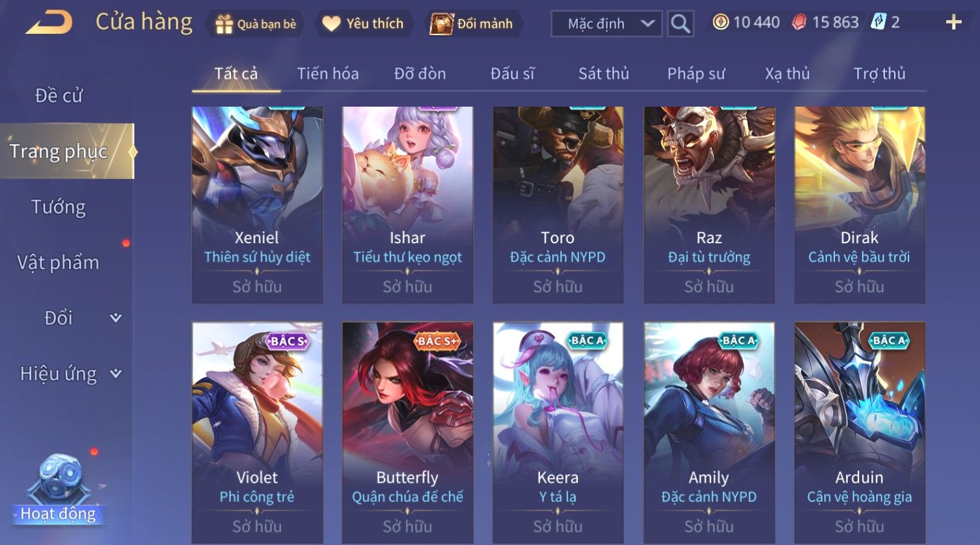Tap the red gem currency icon

(798, 23)
